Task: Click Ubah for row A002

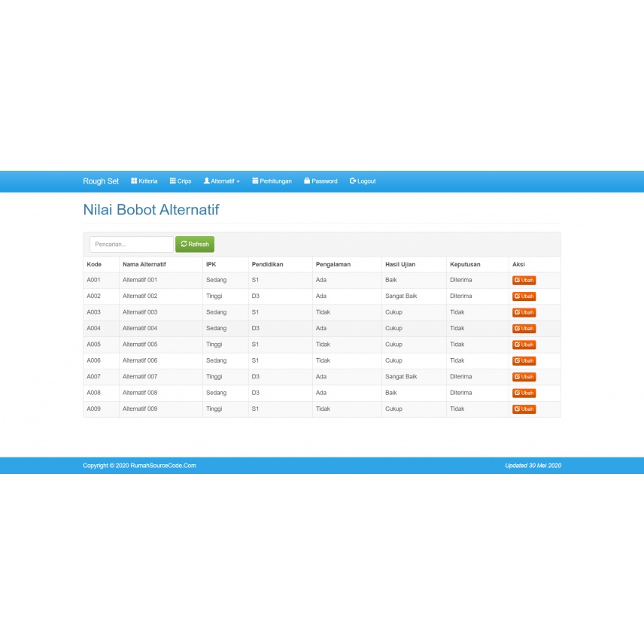Action: 524,296
